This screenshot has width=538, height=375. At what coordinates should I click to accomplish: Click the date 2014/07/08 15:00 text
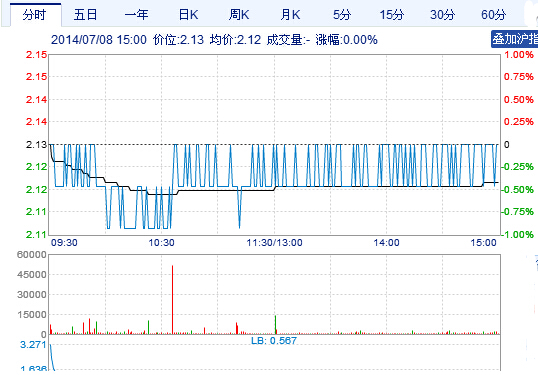[99, 40]
